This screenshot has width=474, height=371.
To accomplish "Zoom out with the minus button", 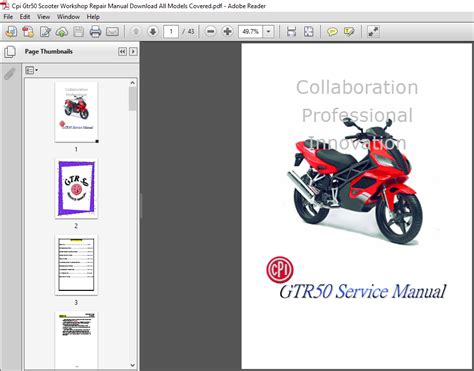I will point(210,32).
